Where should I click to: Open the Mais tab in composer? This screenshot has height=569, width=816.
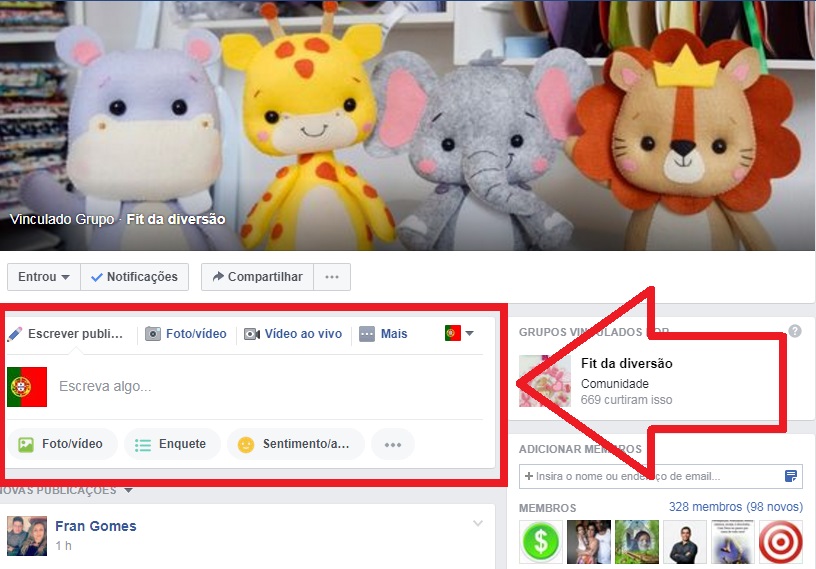tap(384, 334)
